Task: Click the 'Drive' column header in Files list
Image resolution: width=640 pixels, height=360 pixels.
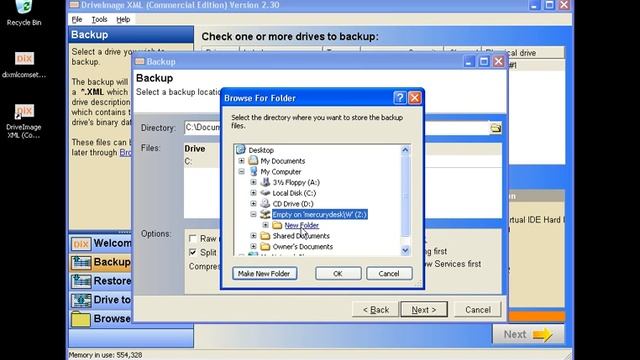Action: [195, 149]
